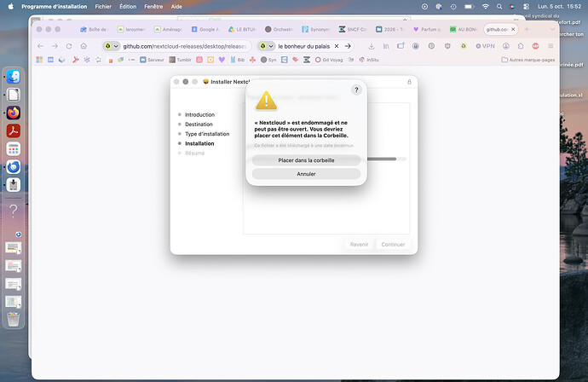Image resolution: width=588 pixels, height=382 pixels.
Task: Open LibreOffice from the Dock
Action: coord(14,95)
